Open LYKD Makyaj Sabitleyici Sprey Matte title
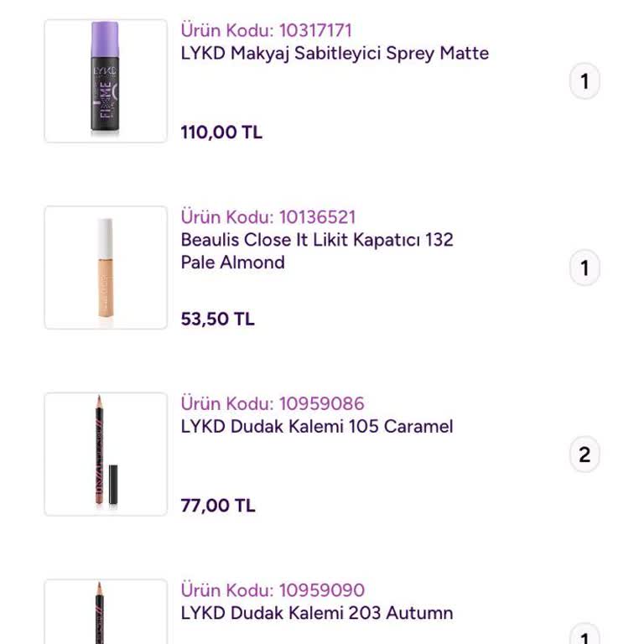Image resolution: width=644 pixels, height=644 pixels. coord(335,53)
